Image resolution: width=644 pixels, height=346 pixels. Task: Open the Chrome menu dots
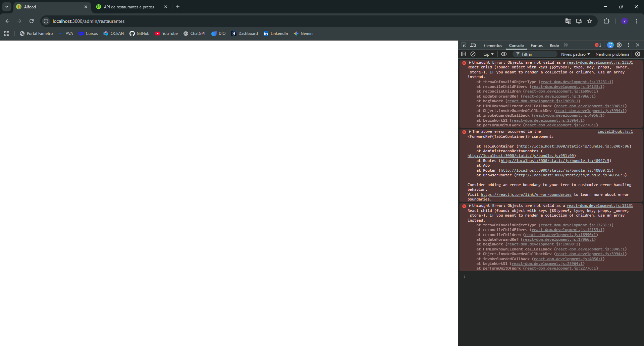coord(637,21)
